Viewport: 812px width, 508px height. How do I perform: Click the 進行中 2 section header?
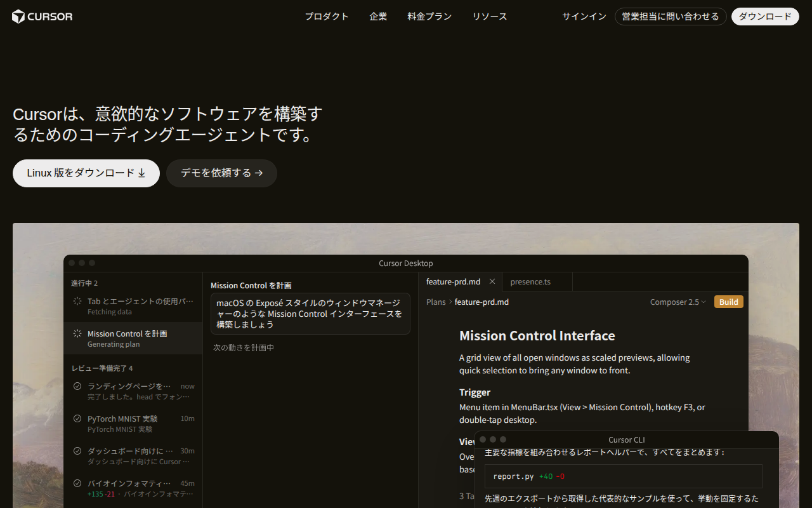pyautogui.click(x=84, y=283)
